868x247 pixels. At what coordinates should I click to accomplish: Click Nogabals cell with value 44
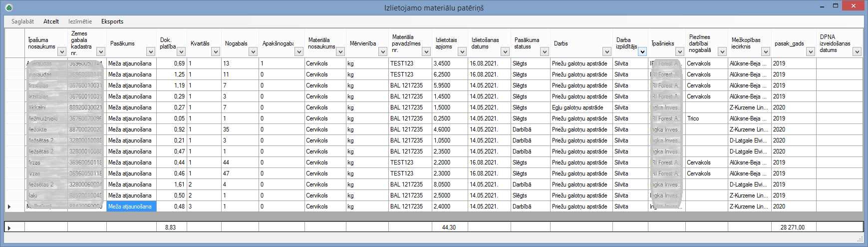(240, 162)
